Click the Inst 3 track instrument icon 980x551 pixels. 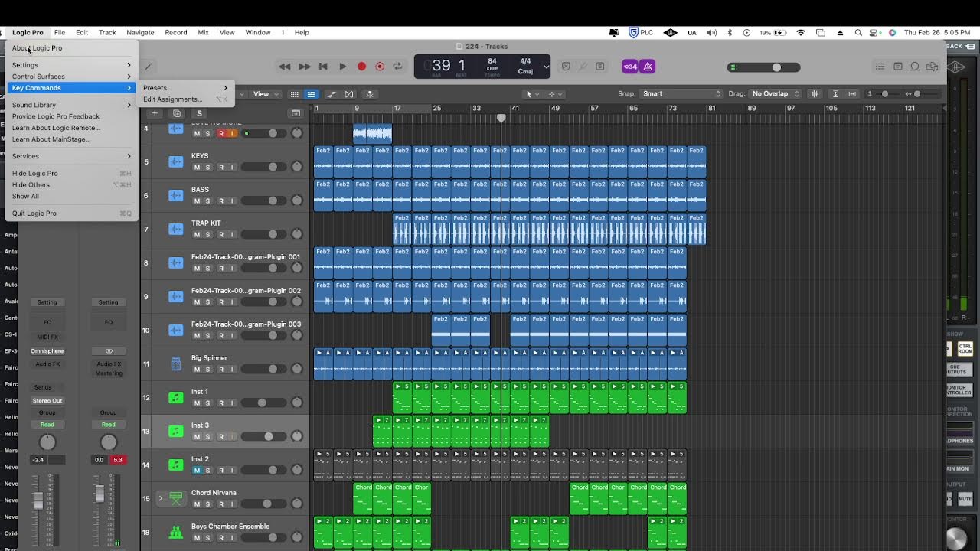tap(176, 431)
